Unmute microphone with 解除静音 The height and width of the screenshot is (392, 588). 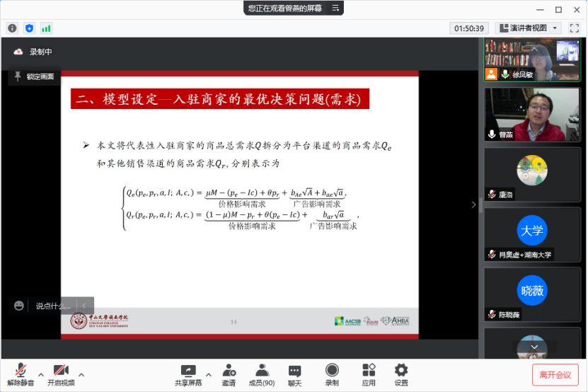pos(21,375)
